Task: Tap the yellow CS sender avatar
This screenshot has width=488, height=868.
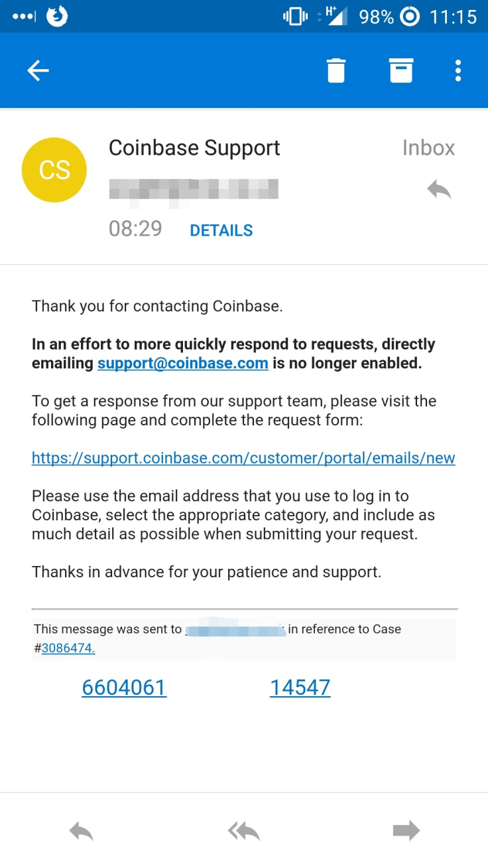Action: [54, 170]
